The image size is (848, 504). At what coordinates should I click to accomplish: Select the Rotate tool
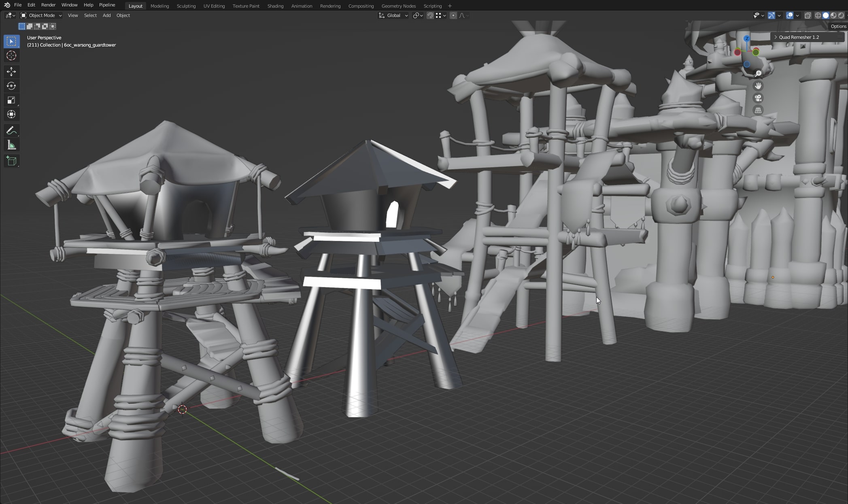(11, 86)
